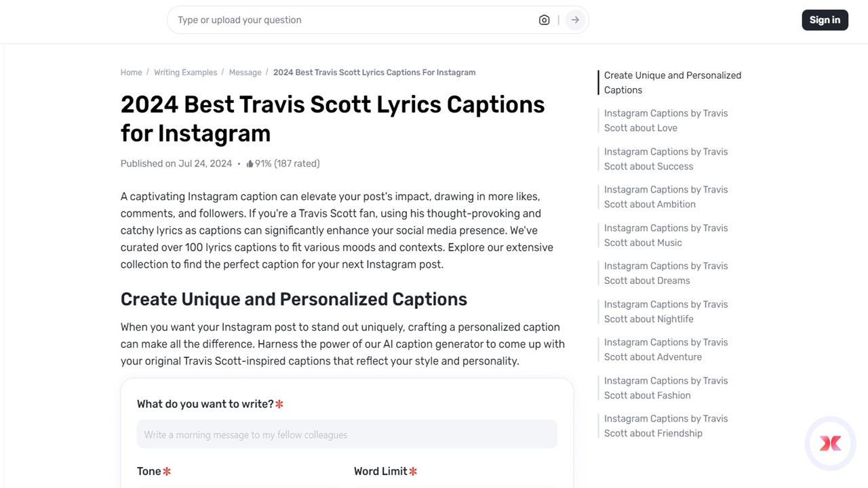Open Captions by Travis Scott about Success
868x488 pixels.
(x=665, y=159)
